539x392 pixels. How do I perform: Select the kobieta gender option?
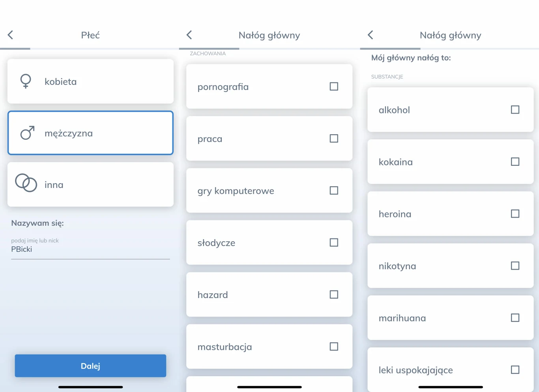pyautogui.click(x=90, y=82)
